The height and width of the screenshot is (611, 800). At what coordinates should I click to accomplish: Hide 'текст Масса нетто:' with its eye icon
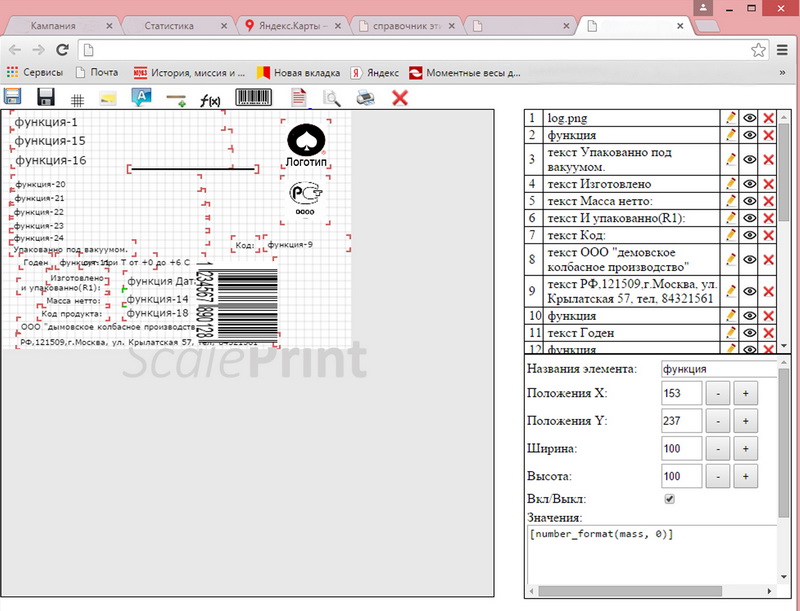pos(749,201)
